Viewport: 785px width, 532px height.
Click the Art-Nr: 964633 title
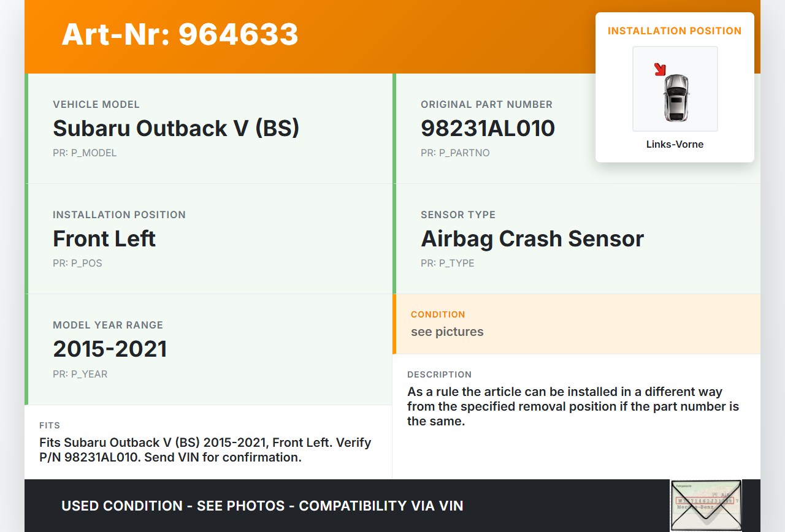pyautogui.click(x=180, y=34)
